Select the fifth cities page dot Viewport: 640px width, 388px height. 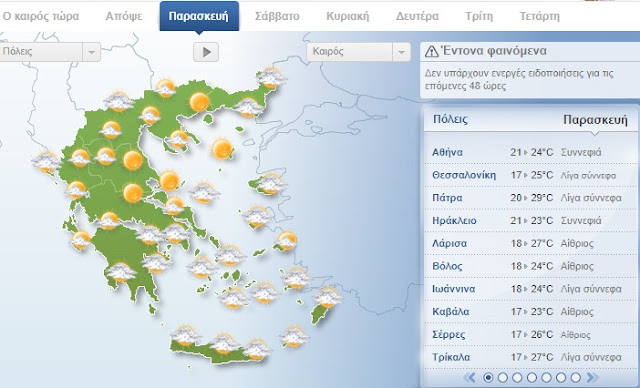547,377
